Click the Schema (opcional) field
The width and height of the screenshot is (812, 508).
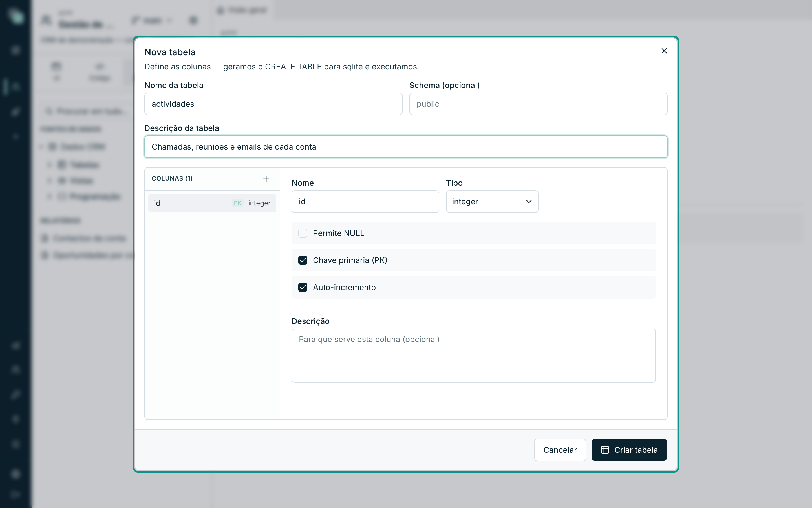pyautogui.click(x=538, y=104)
